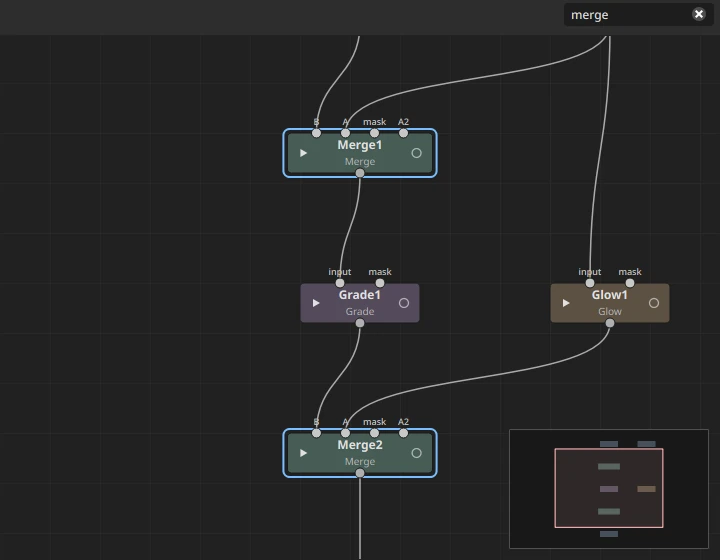Click the output port of Grade1
The width and height of the screenshot is (720, 560).
click(360, 323)
